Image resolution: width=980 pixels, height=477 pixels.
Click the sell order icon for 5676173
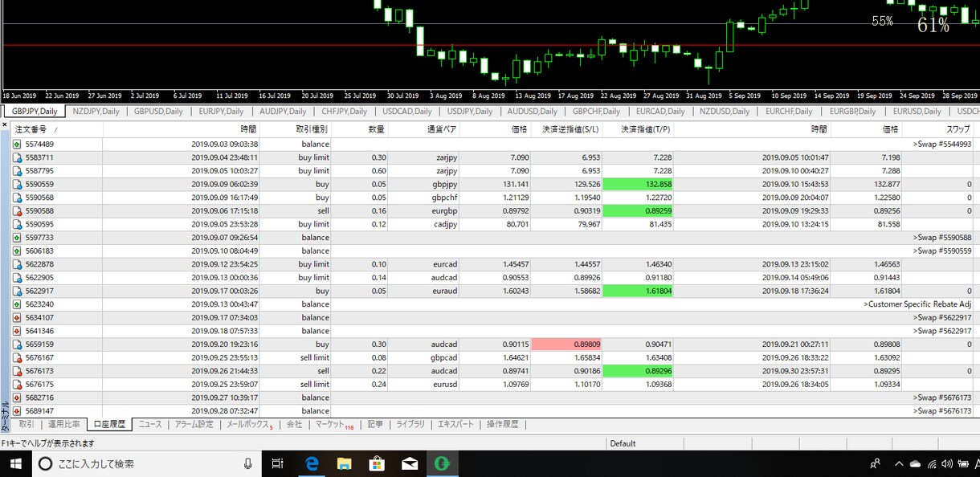(18, 371)
